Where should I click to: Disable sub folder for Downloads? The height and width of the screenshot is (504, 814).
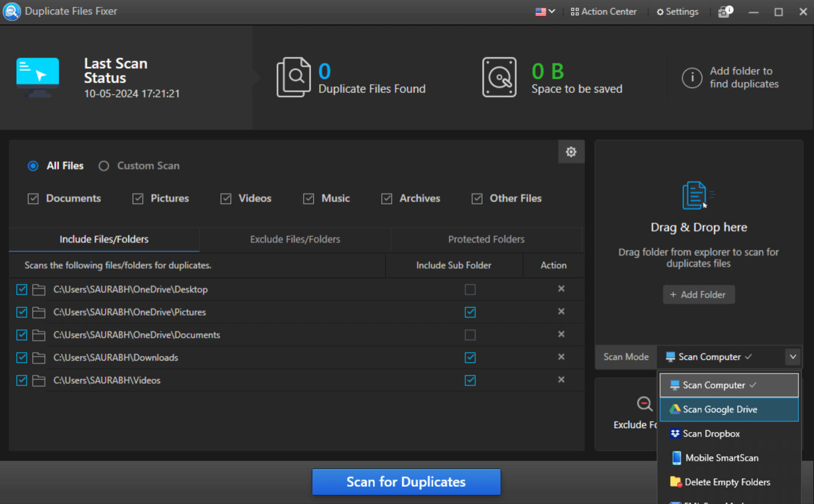pyautogui.click(x=470, y=357)
